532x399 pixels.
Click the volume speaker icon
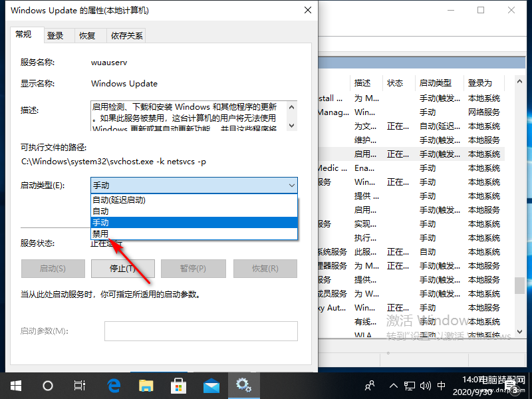[425, 386]
